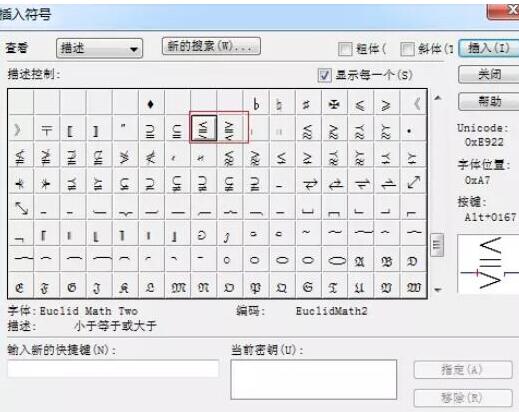Select the largest wide oval symbol
The height and width of the screenshot is (412, 519).
(x=337, y=260)
